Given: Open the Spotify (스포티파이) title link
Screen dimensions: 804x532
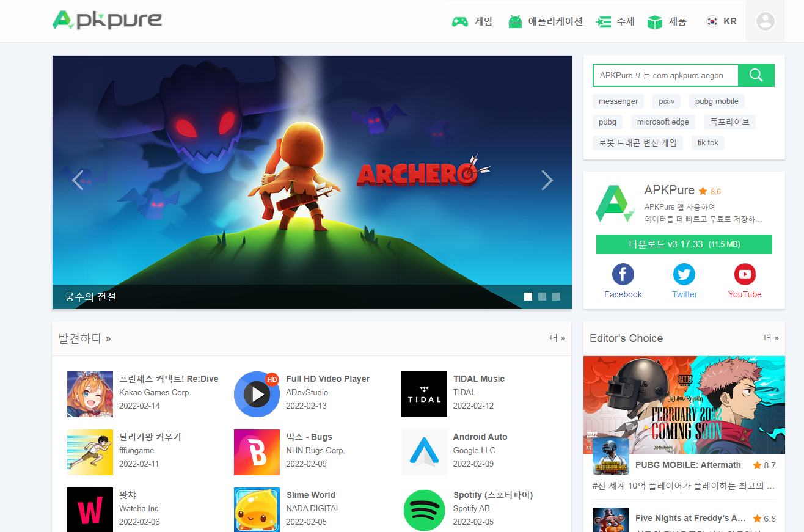Looking at the screenshot, I should tap(493, 495).
